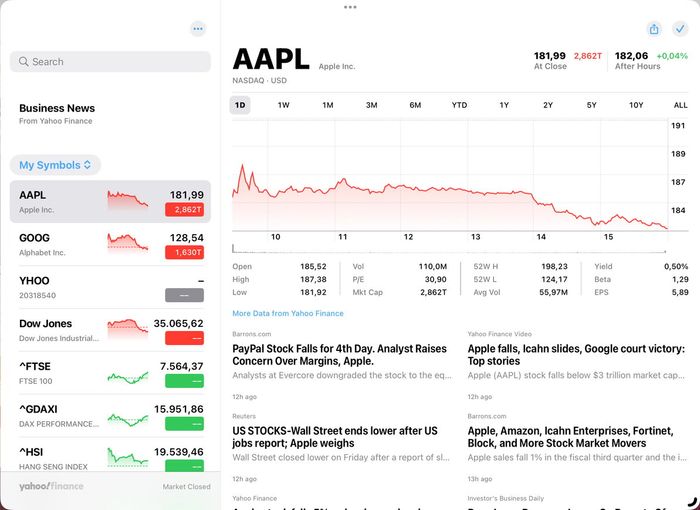This screenshot has width=700, height=510.
Task: Tap the three-dot multitasking handle at top
Action: pos(350,7)
